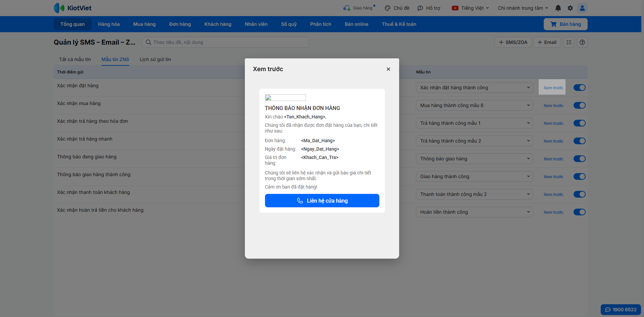Click the list view options icon
The image size is (644, 317).
(x=569, y=42)
